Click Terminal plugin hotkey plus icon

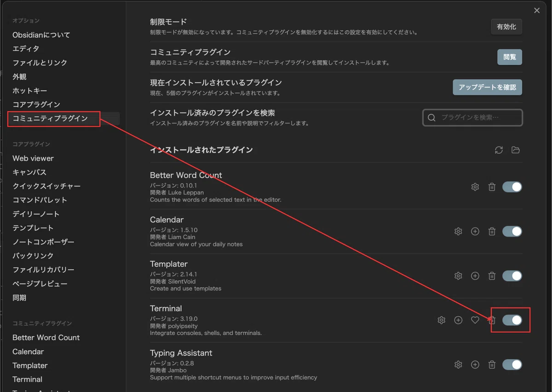click(x=458, y=320)
